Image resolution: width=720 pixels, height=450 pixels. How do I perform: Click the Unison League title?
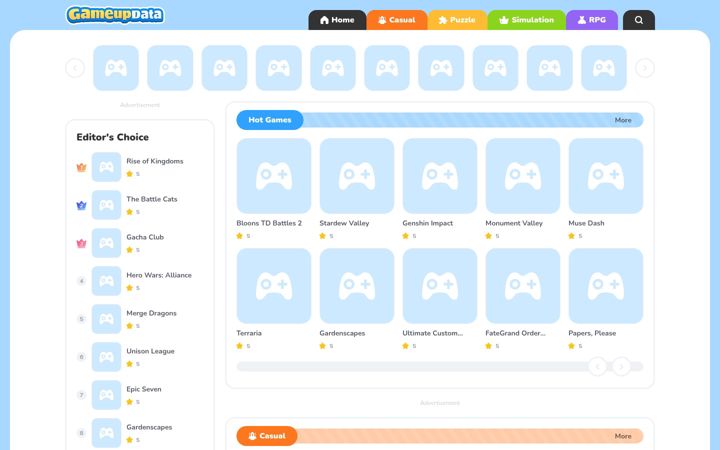click(151, 351)
